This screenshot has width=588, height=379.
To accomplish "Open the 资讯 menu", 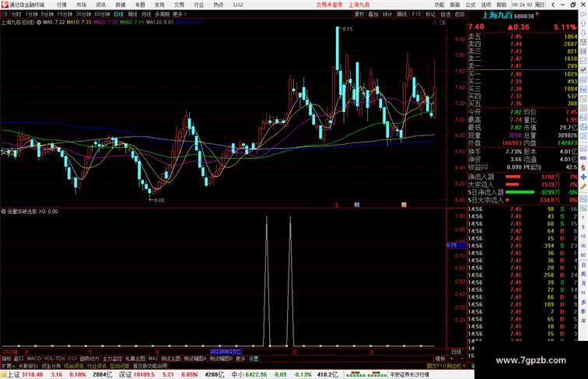I will (x=100, y=5).
